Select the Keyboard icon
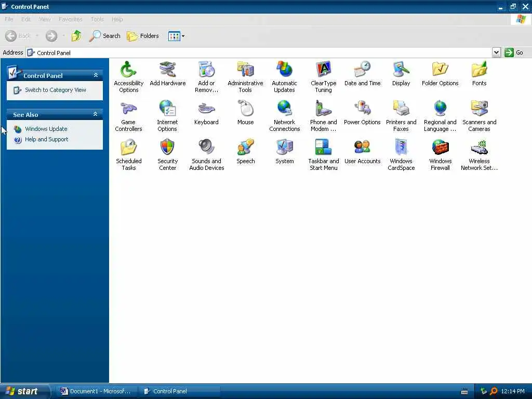Viewport: 532px width, 399px height. (206, 108)
